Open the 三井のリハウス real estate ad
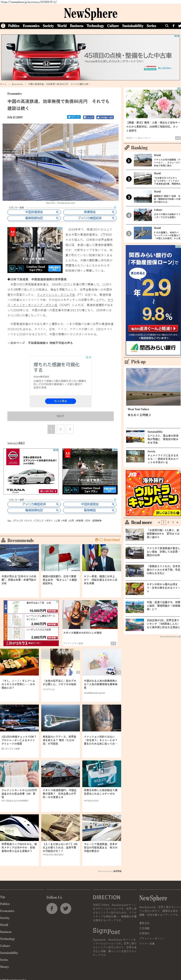This screenshot has height=980, width=181. (x=31, y=623)
